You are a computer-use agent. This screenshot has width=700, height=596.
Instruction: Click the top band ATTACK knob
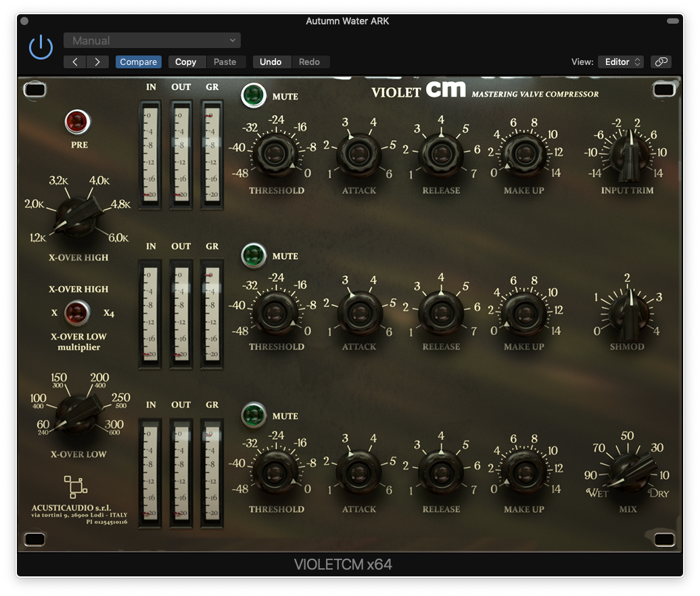358,155
